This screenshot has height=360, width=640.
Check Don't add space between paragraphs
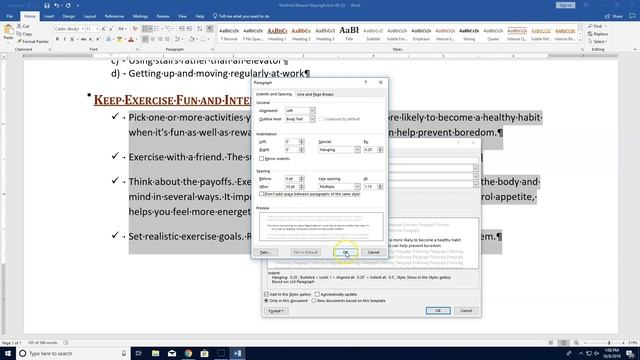[x=262, y=194]
